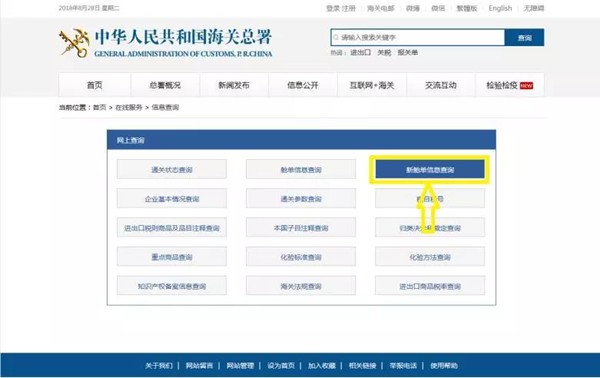600x378 pixels.
Task: Open the 信息公开 navigation tab
Action: [x=303, y=85]
